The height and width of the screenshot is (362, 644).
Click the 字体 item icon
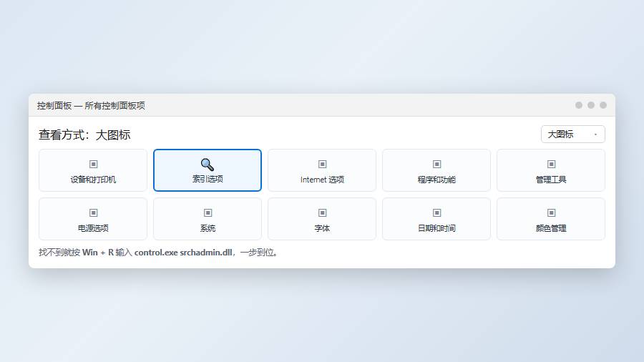(323, 212)
